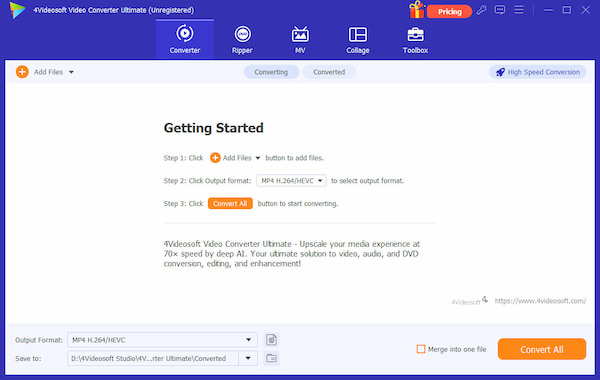Screen dimensions: 600x380
Task: Open the Save to path history dropdown arrow
Action: [248, 359]
